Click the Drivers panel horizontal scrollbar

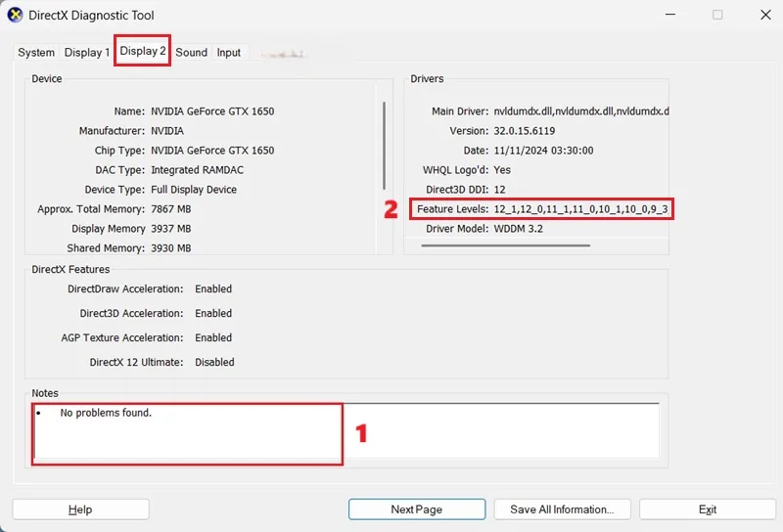pos(505,245)
